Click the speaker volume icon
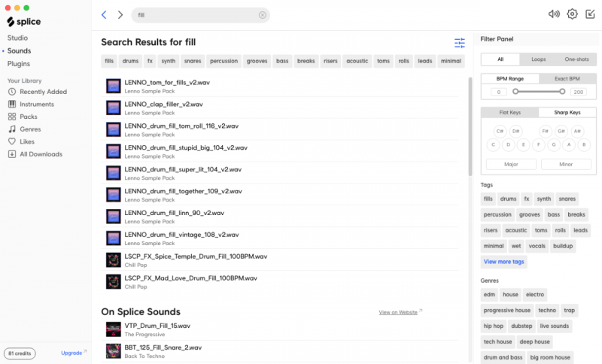 (x=554, y=14)
